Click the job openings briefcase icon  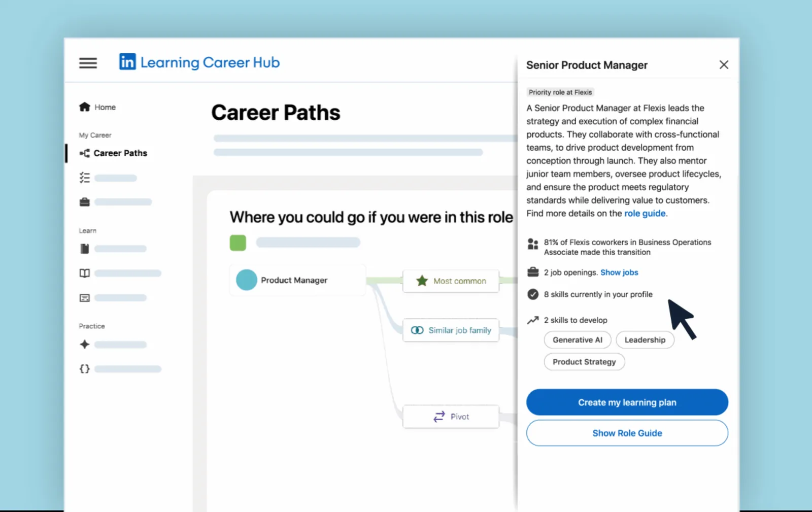coord(533,272)
